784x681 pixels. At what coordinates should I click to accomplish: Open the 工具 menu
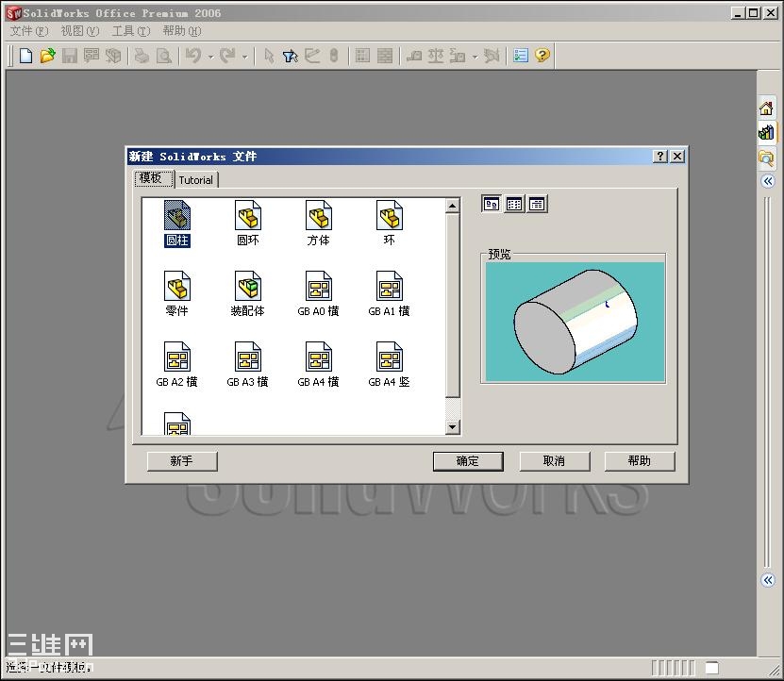[131, 31]
